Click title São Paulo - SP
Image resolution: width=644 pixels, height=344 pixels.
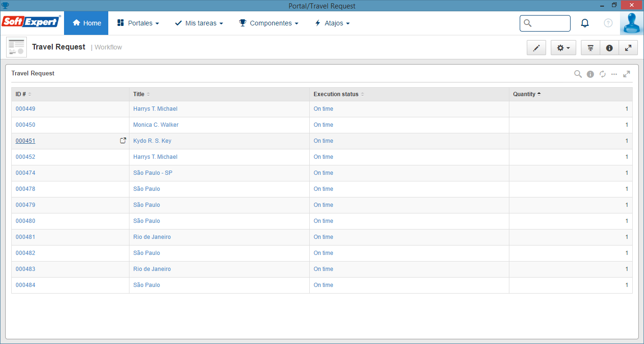(153, 173)
